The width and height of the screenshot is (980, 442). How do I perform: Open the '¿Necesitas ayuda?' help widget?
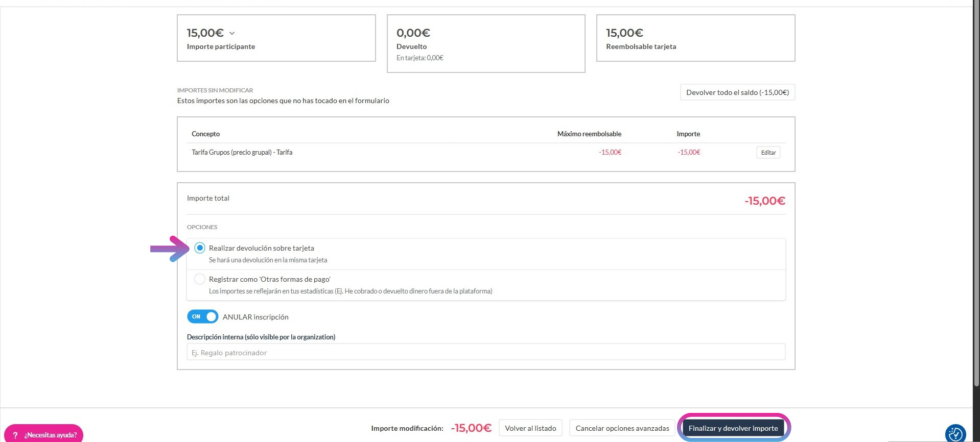44,434
